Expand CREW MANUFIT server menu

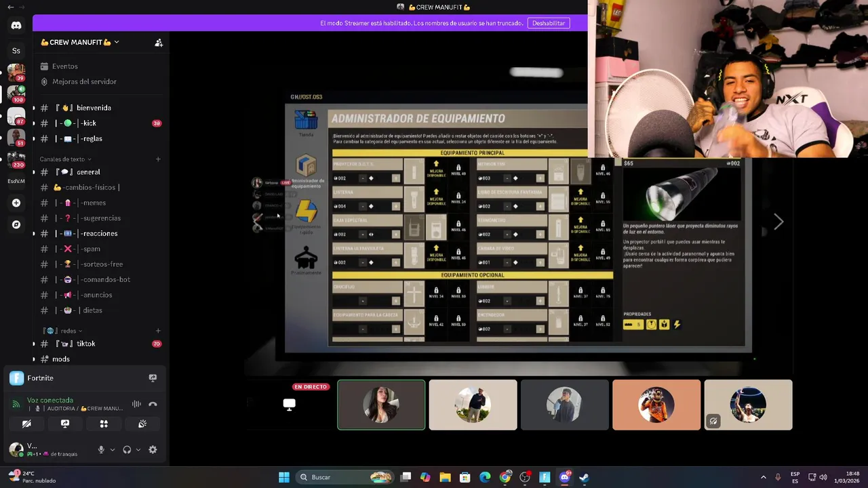(79, 42)
